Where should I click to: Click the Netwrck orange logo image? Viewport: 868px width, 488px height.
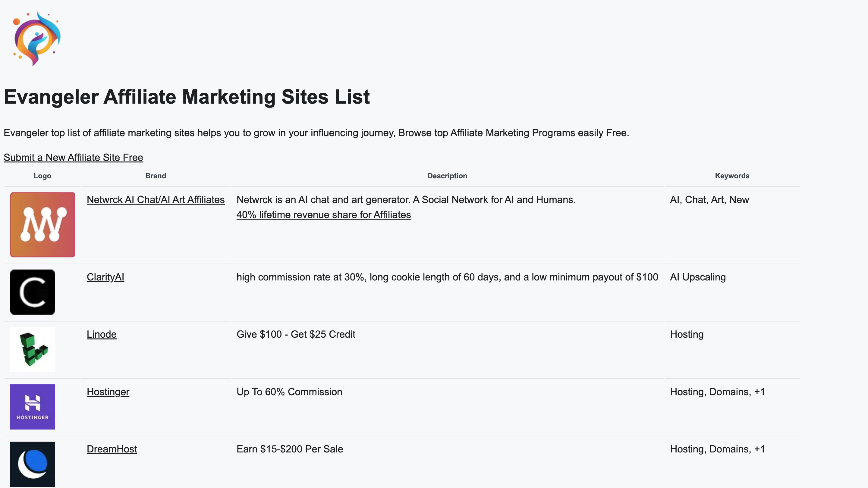42,225
